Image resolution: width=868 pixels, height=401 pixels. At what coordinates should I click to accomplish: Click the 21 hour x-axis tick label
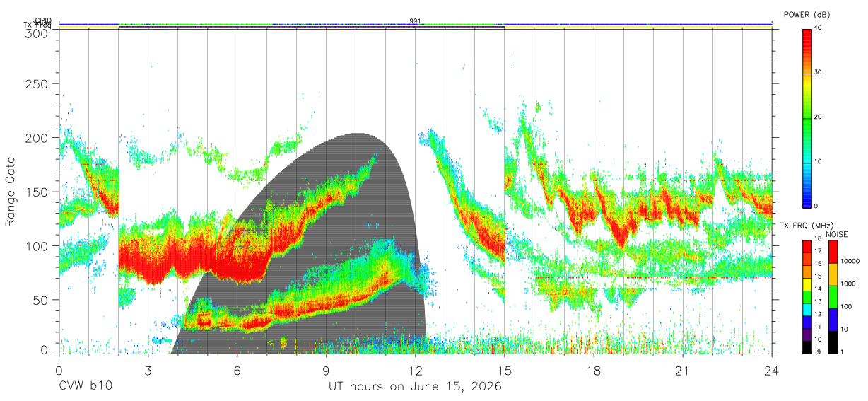tap(683, 370)
